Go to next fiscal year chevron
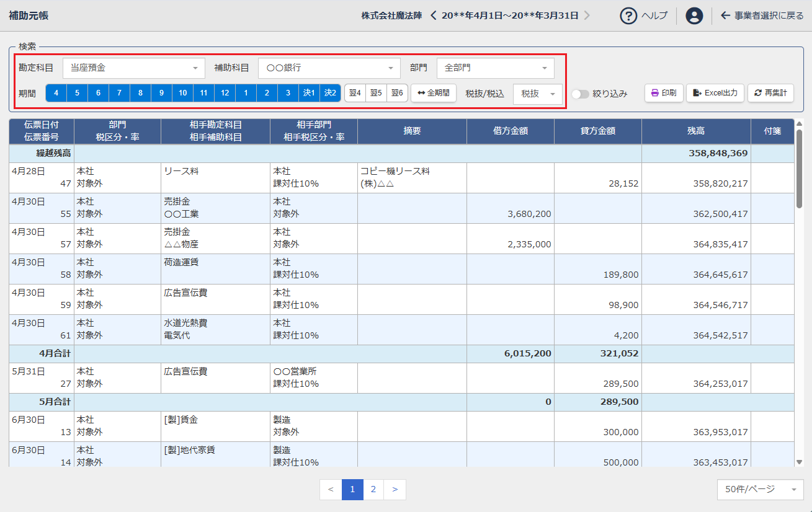This screenshot has width=812, height=512. 587,15
